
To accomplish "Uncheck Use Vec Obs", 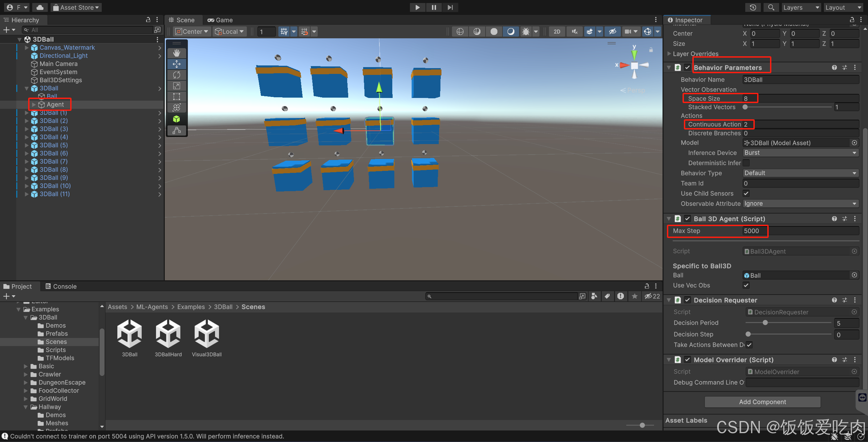I will (x=746, y=285).
